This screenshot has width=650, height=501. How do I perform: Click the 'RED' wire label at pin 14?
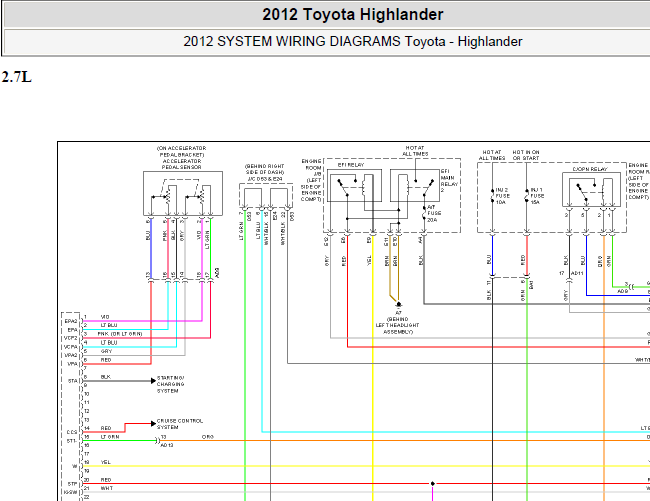pos(106,428)
